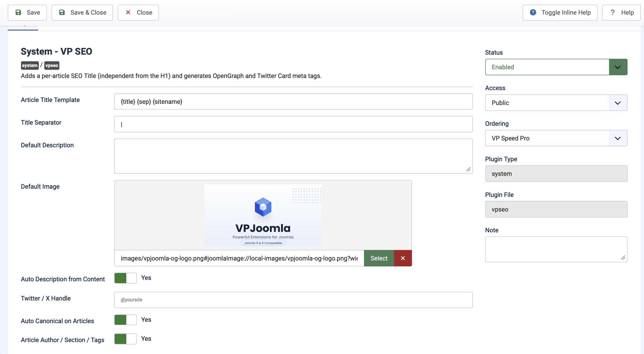Screen dimensions: 644x354
Task: Click the 'vpseo' badge under the title
Action: point(52,65)
